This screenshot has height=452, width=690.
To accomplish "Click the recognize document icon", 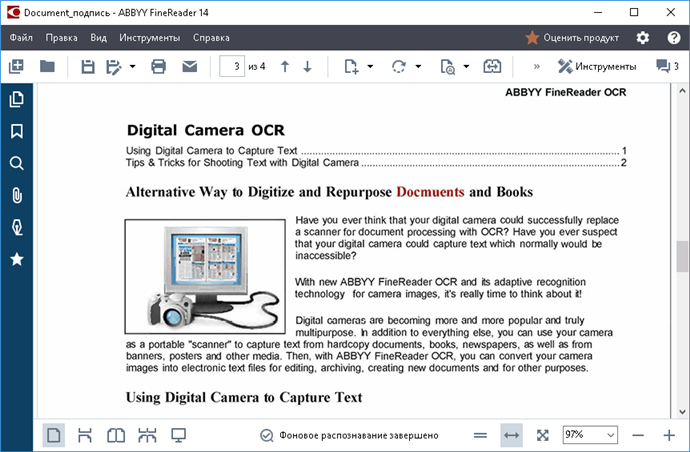I will 448,67.
